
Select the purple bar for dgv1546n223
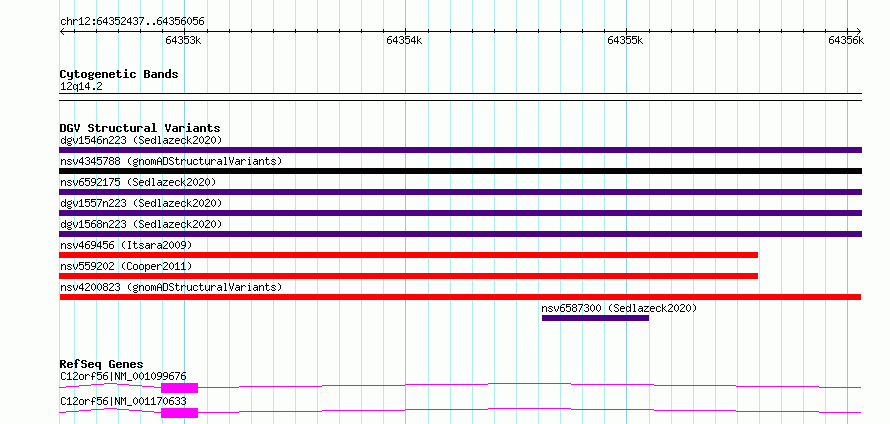[460, 150]
